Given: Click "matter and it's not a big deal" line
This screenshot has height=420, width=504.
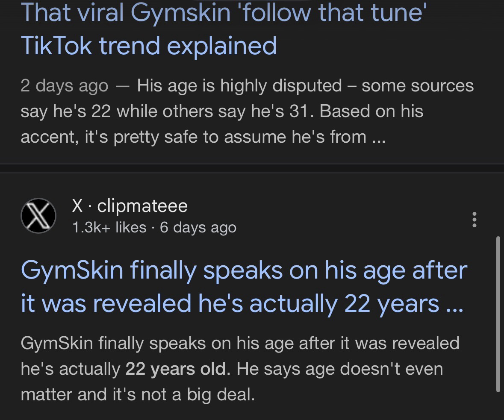Looking at the screenshot, I should [x=138, y=395].
